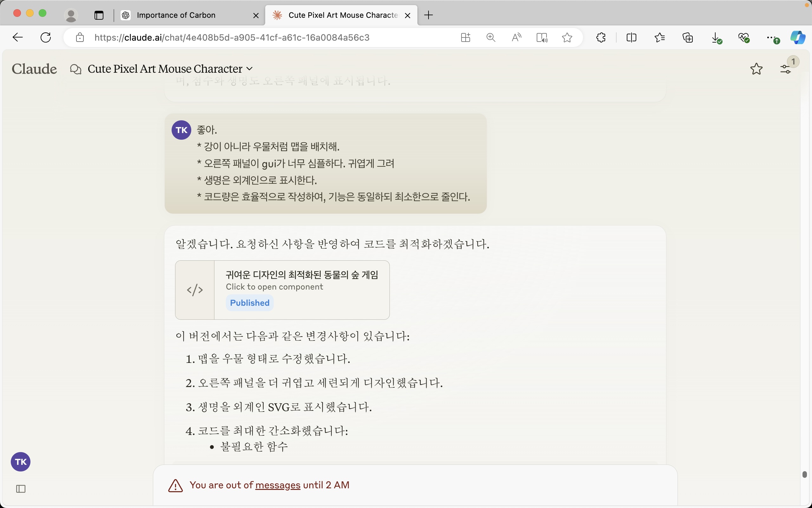Reload the page with the refresh icon
The image size is (812, 508).
(46, 37)
